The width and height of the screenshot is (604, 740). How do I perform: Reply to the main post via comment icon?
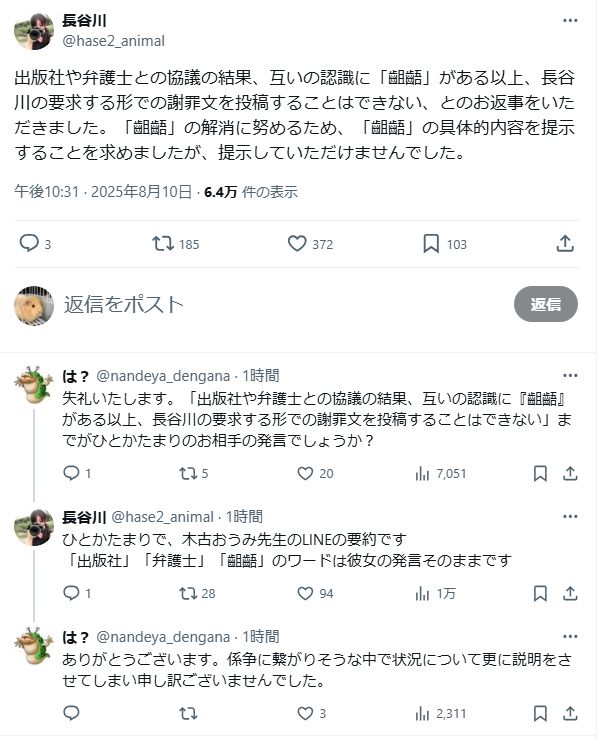tap(29, 243)
